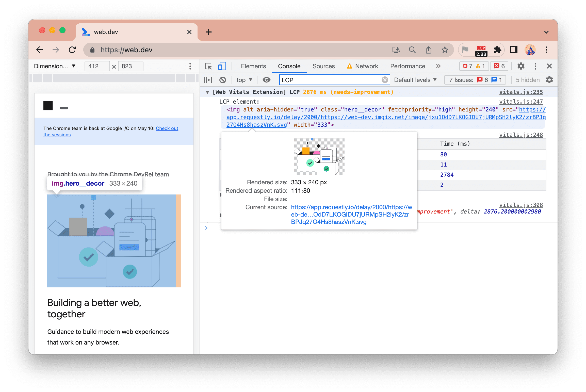Click the more tools vertical dots icon
586x392 pixels.
pos(536,66)
